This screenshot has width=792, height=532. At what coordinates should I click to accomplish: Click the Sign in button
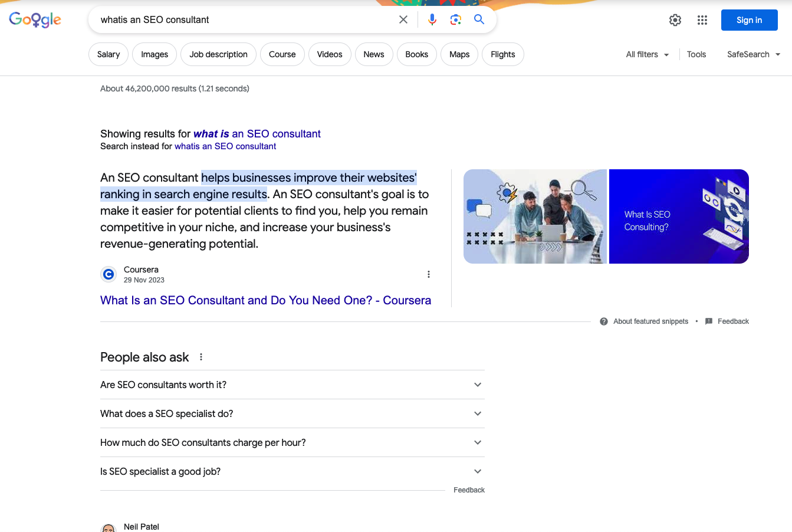point(749,19)
